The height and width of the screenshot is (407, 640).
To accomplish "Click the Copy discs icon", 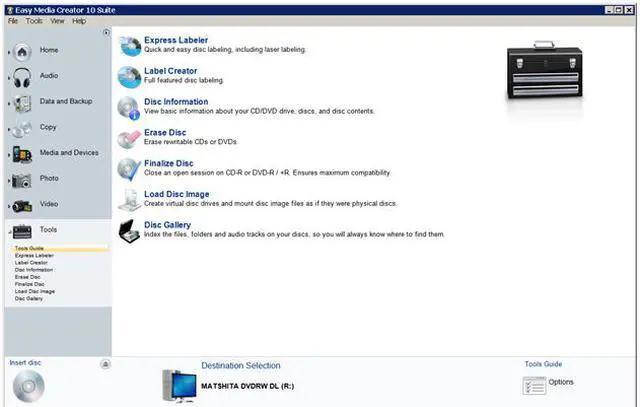I will tap(24, 128).
